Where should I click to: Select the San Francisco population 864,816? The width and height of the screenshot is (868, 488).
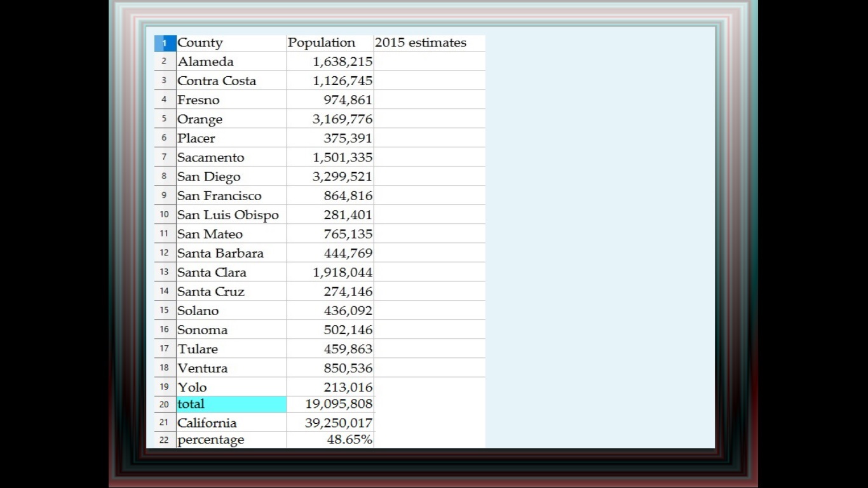coord(348,196)
